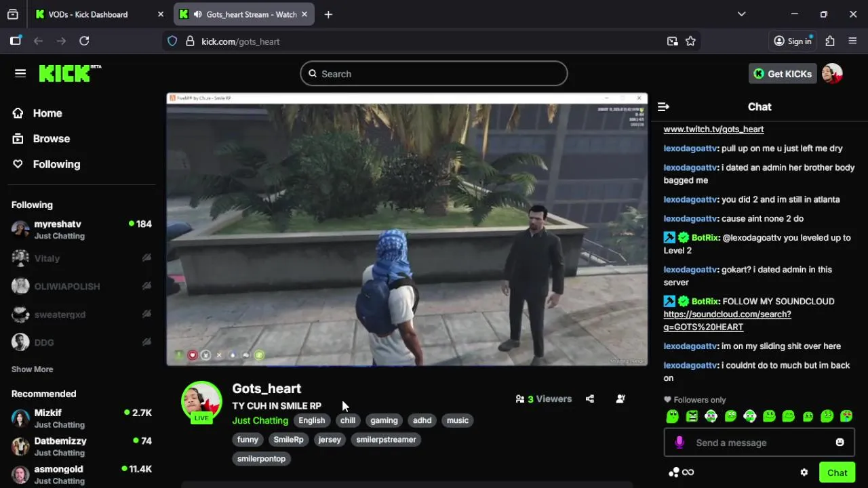
Task: Select the chill tag
Action: tap(348, 421)
